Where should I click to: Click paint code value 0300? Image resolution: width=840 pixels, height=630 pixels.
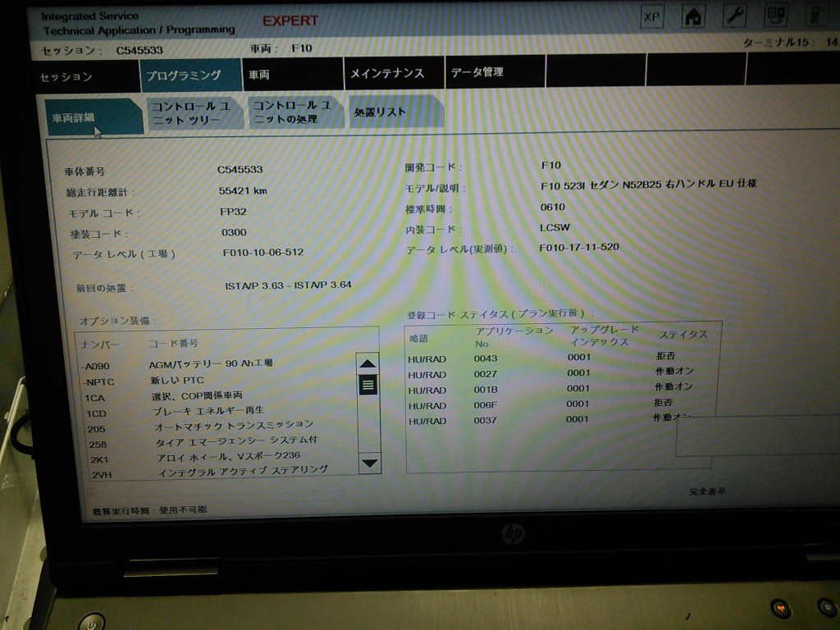coord(234,232)
